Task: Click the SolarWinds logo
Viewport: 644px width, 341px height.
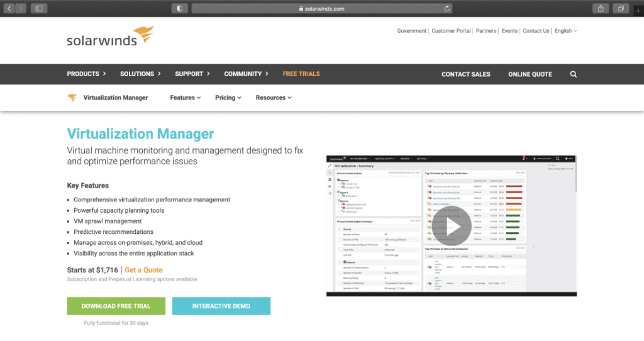Action: coord(110,36)
